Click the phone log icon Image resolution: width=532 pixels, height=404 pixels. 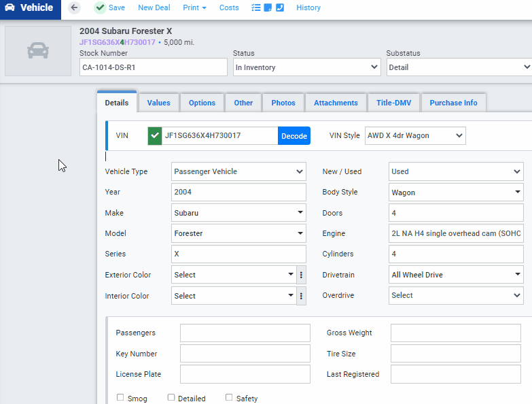[280, 7]
